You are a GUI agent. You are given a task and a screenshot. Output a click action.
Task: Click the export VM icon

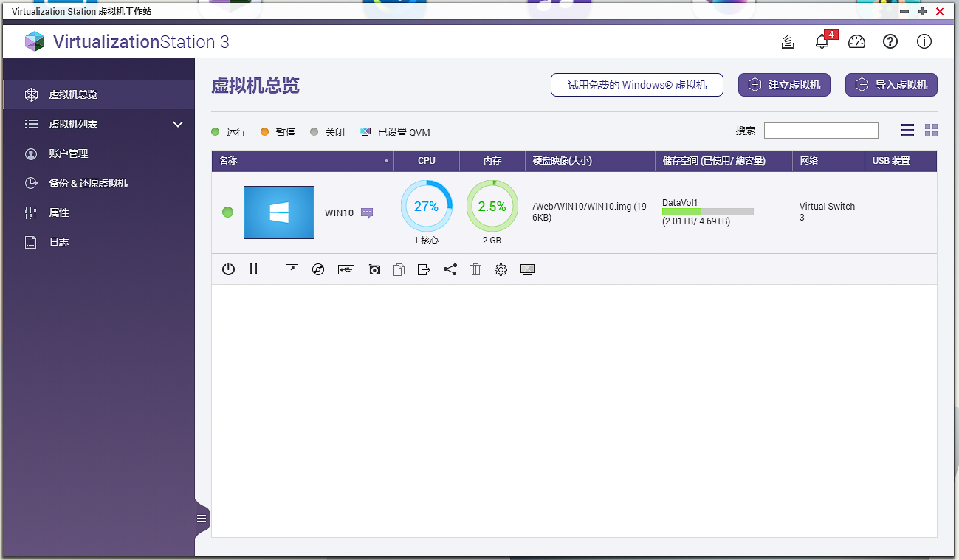click(424, 269)
